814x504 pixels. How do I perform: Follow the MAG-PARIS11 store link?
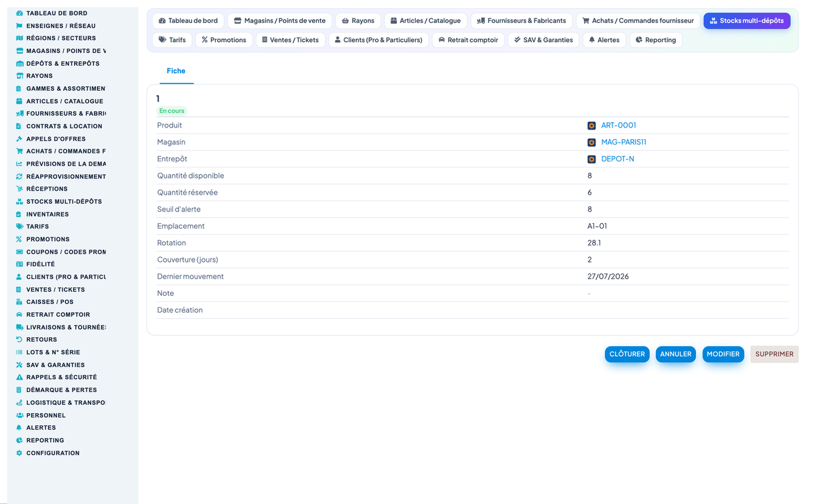(623, 142)
